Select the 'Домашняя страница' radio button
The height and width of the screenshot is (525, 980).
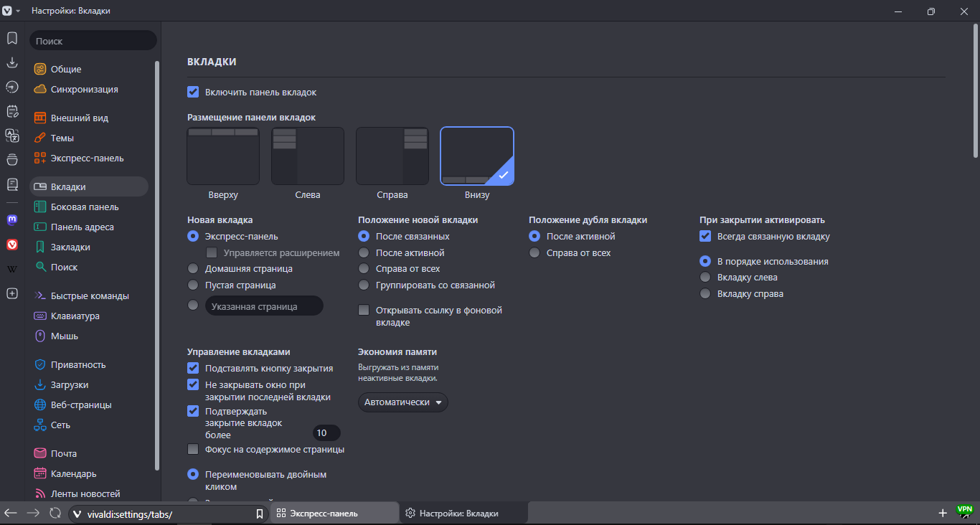[x=193, y=268]
